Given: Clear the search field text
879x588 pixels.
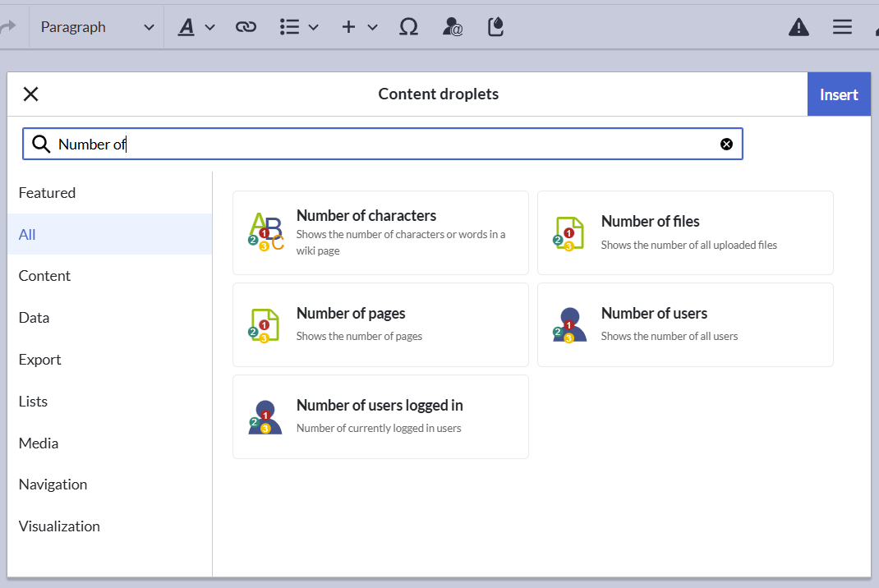Looking at the screenshot, I should (x=726, y=144).
